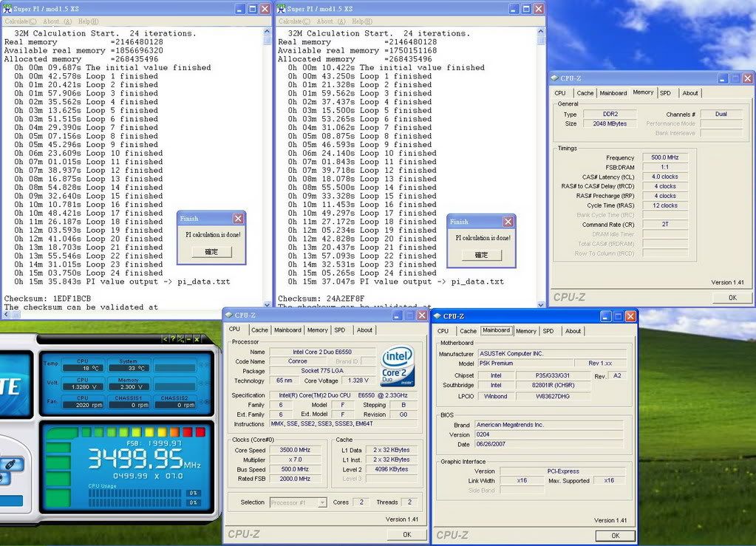Click OK in the CPU tab CPU-Z window
This screenshot has height=546, width=756.
(x=406, y=534)
